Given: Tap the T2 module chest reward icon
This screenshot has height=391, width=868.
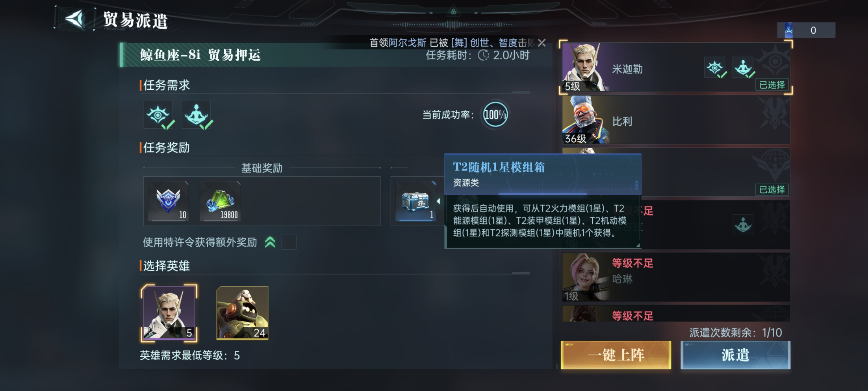Looking at the screenshot, I should [x=416, y=201].
